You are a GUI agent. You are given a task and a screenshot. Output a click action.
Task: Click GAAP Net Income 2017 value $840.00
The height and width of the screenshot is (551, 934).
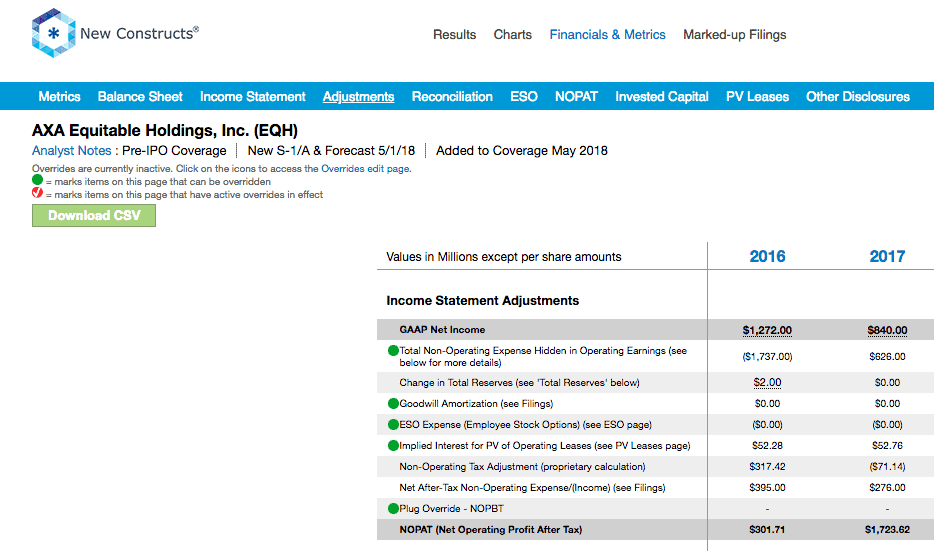tap(887, 330)
